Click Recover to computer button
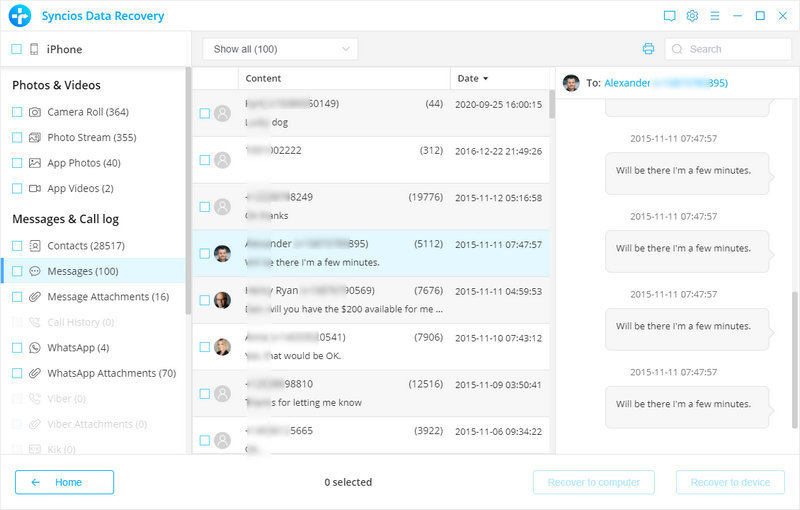Viewport: 800px width, 510px height. tap(593, 482)
